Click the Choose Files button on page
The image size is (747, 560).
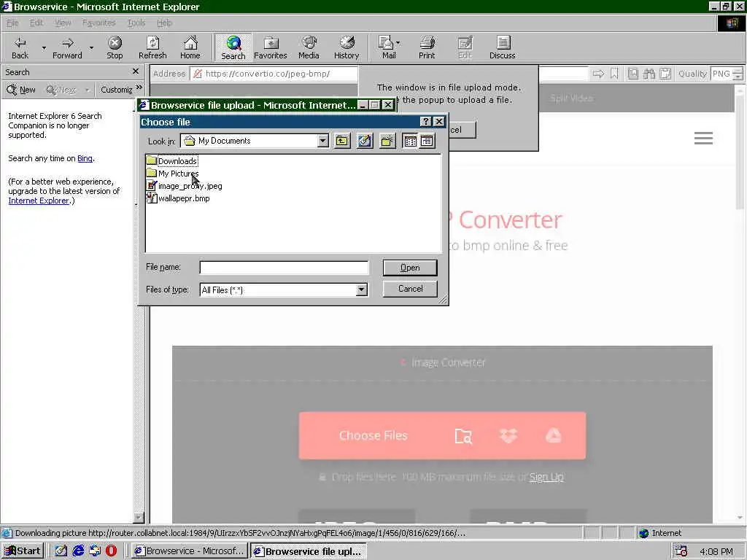click(x=373, y=435)
